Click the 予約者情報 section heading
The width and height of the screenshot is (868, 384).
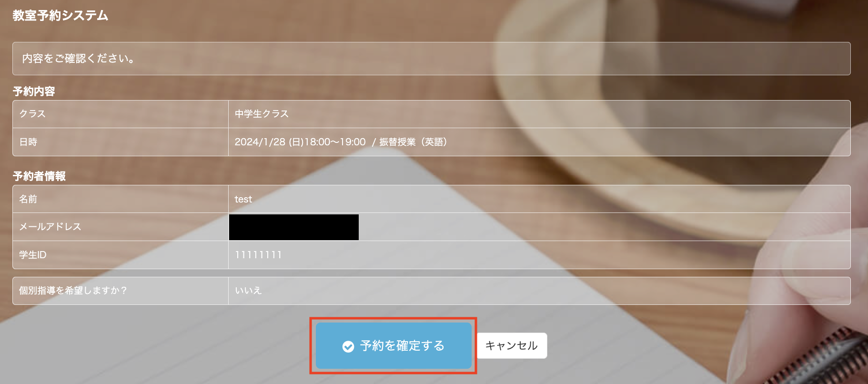39,176
